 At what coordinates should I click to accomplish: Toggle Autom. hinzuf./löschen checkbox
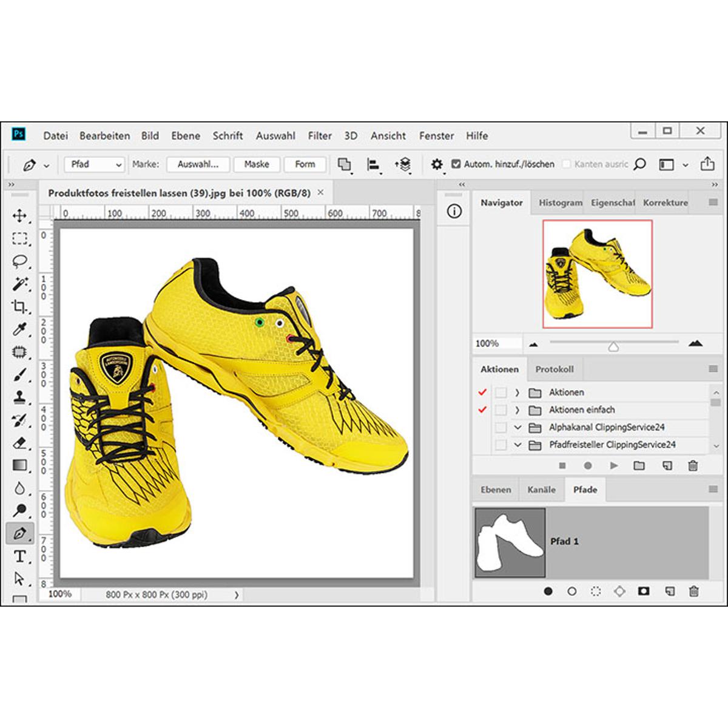(456, 164)
